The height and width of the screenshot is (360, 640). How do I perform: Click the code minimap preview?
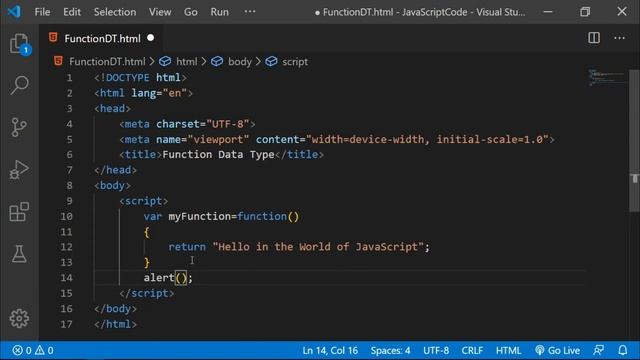(x=606, y=78)
